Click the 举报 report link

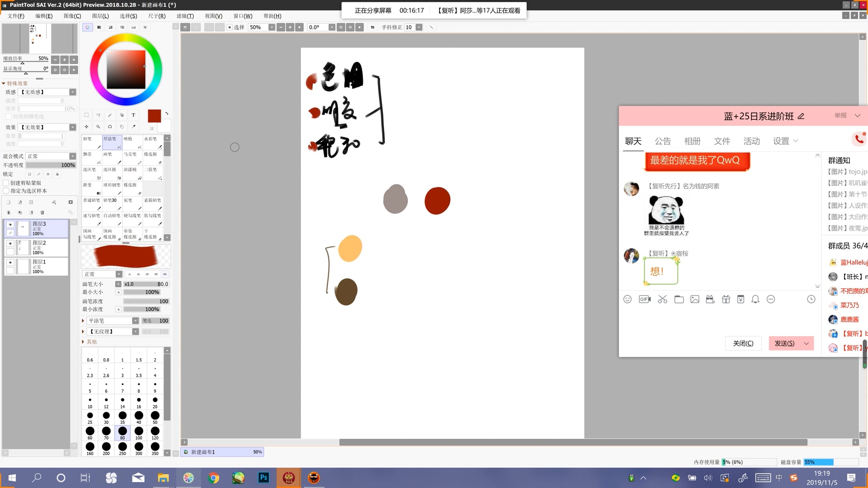point(840,116)
